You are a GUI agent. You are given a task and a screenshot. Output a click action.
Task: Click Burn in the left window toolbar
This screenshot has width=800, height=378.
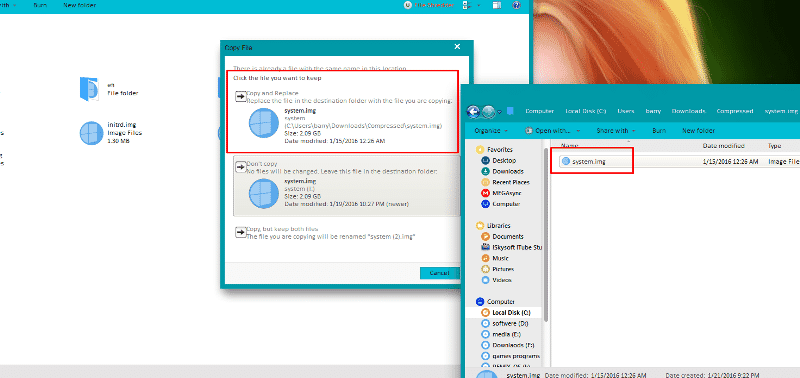click(x=41, y=5)
